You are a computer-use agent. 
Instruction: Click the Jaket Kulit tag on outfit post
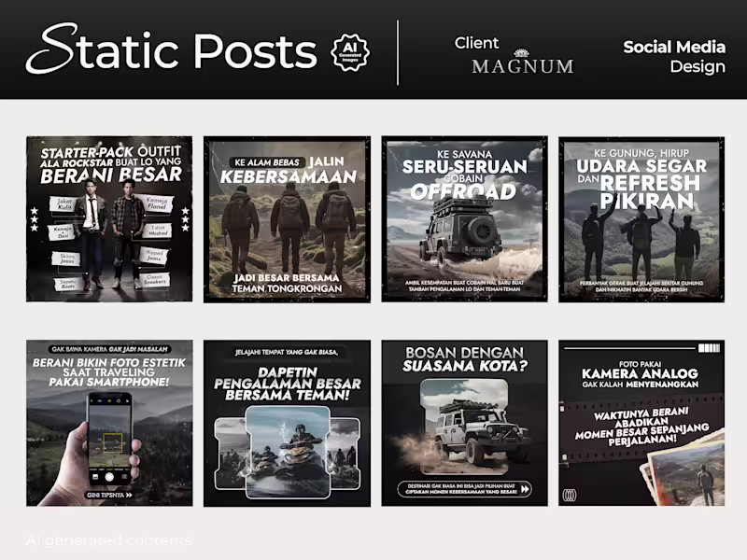coord(64,204)
